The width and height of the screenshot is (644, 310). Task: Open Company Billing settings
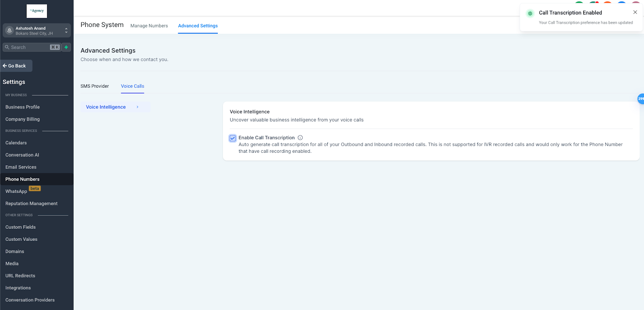coord(23,119)
